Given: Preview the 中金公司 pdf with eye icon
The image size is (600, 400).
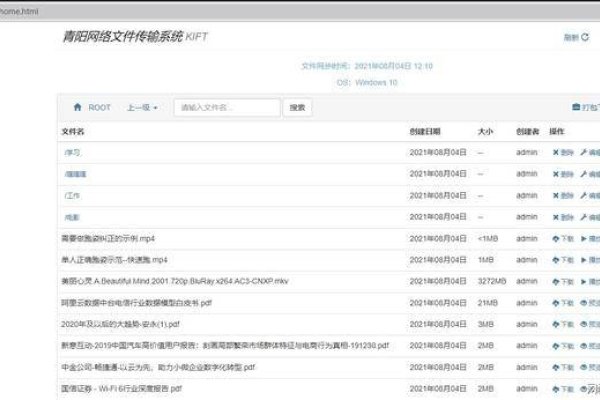Looking at the screenshot, I should tap(584, 367).
